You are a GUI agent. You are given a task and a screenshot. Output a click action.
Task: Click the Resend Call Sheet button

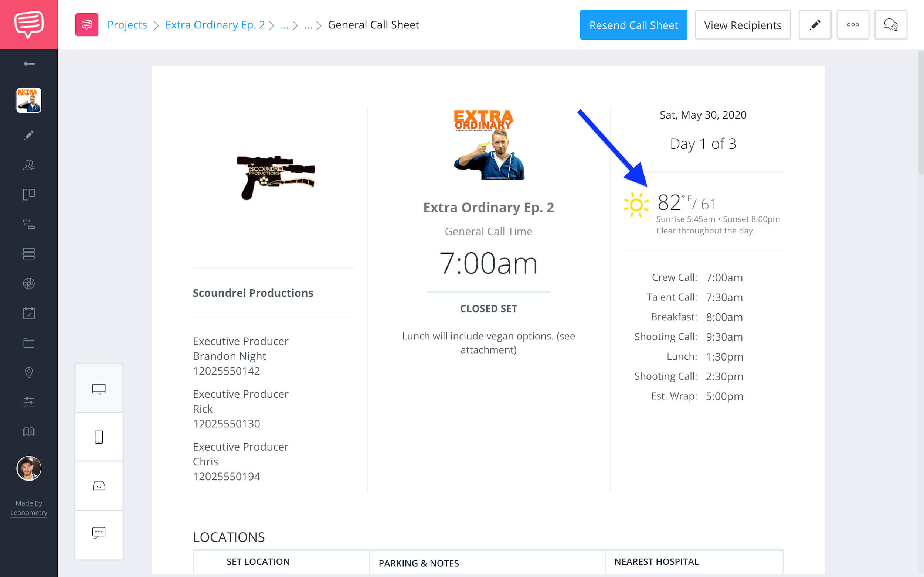(x=633, y=25)
